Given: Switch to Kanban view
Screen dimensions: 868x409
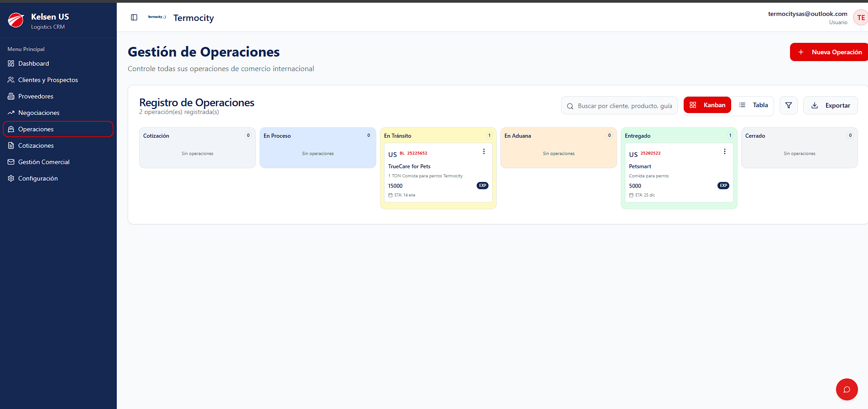Looking at the screenshot, I should [707, 105].
